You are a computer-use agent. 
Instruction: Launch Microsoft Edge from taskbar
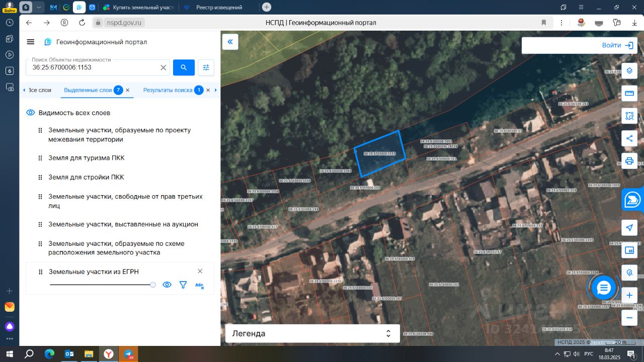click(49, 354)
